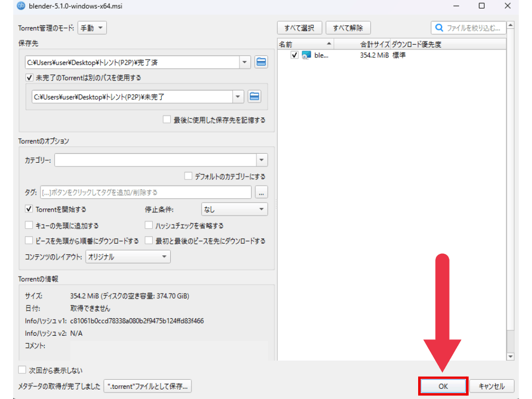Click the search magnifier icon in filter box
532x399 pixels.
439,28
